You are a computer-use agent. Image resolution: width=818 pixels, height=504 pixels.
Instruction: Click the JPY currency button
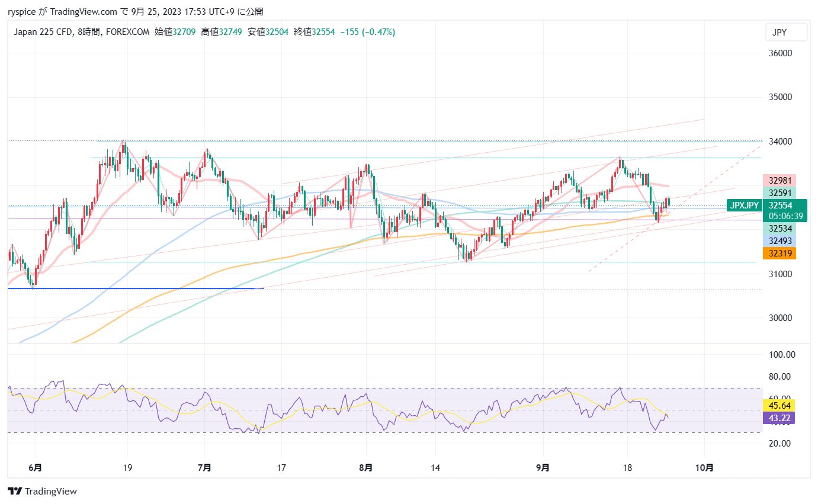pos(786,32)
